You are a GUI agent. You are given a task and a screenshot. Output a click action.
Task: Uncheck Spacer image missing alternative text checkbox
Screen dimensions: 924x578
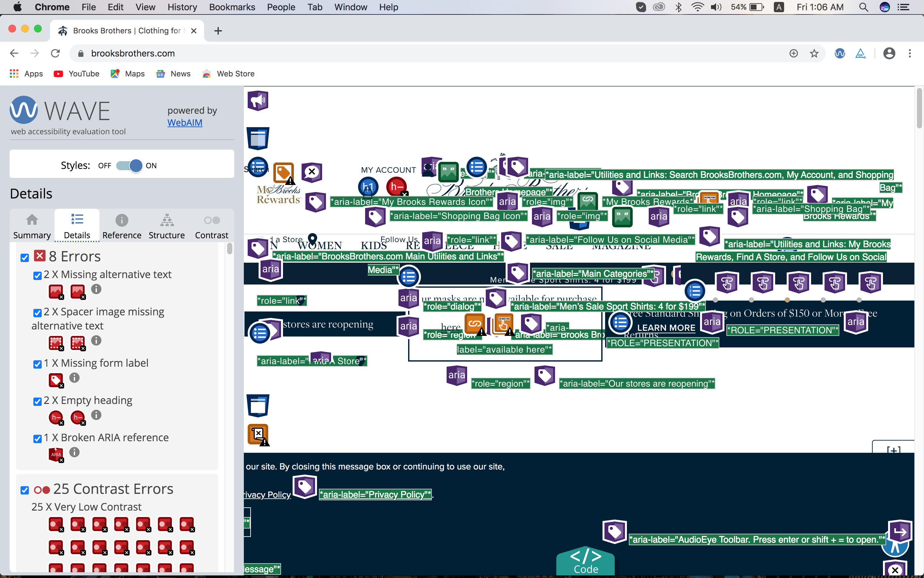click(38, 313)
